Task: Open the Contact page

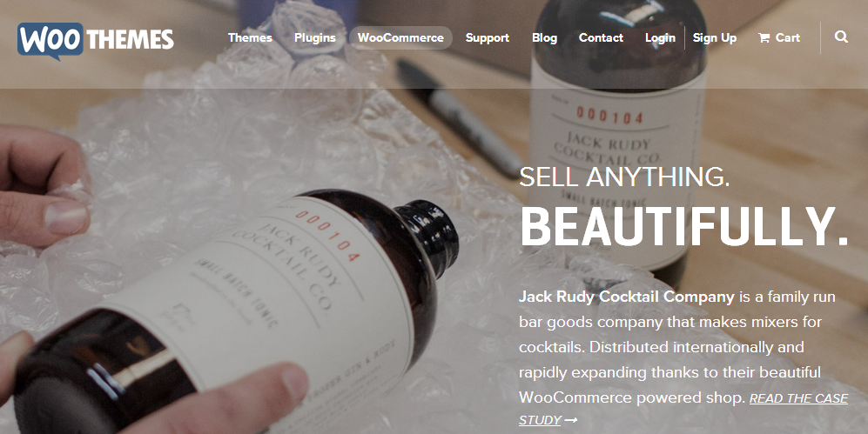Action: 602,37
